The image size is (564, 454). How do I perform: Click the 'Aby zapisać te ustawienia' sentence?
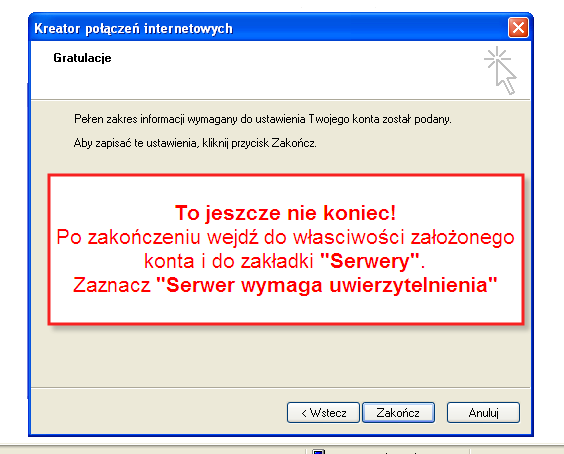[195, 143]
